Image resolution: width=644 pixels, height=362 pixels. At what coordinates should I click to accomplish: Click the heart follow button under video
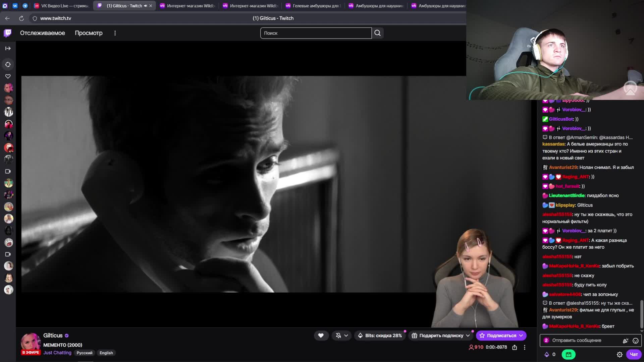[321, 336]
